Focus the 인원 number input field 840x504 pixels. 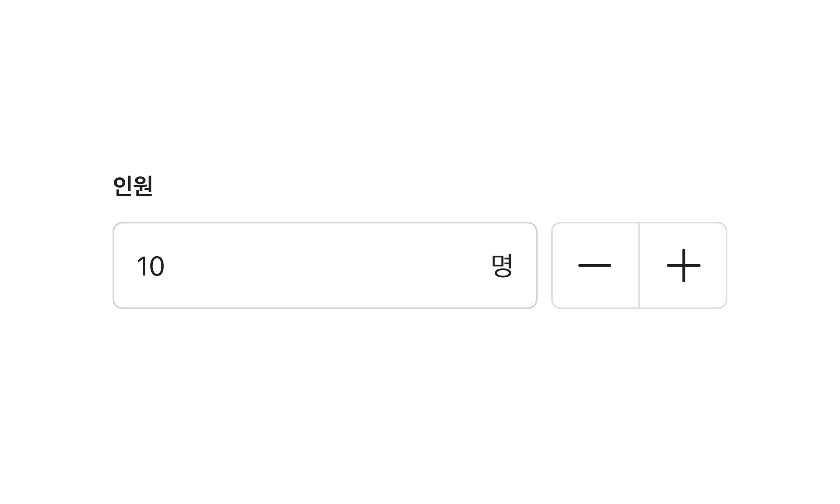pos(319,265)
